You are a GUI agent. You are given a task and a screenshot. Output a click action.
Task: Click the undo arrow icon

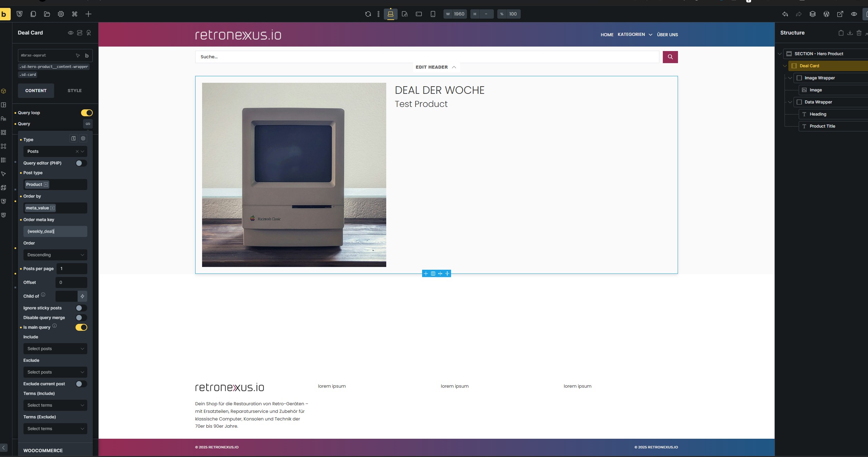click(x=785, y=14)
